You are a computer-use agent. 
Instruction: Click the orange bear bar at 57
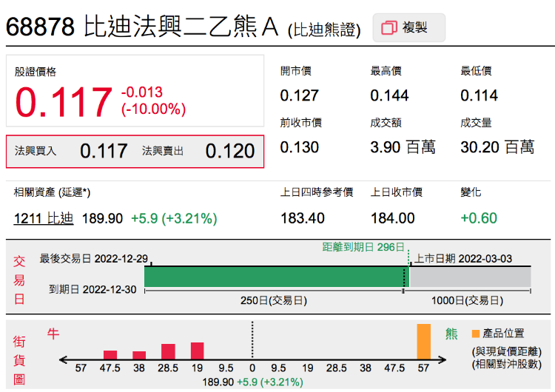[x=424, y=342]
